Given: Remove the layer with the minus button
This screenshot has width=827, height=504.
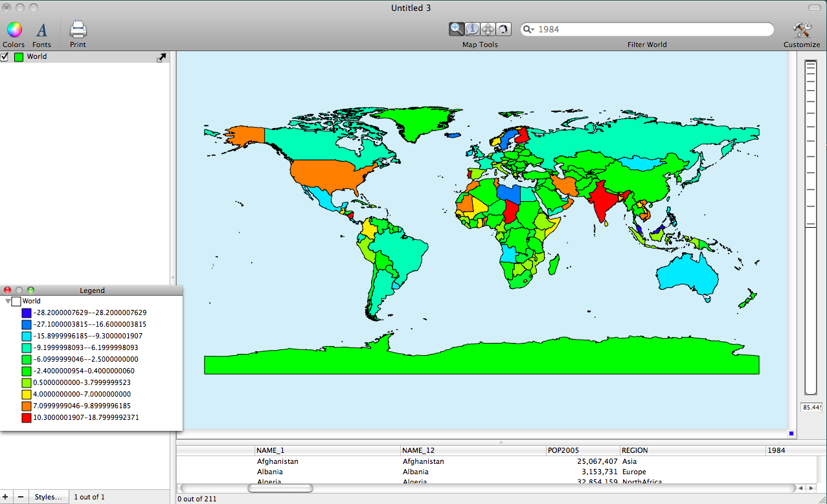Looking at the screenshot, I should coord(21,497).
